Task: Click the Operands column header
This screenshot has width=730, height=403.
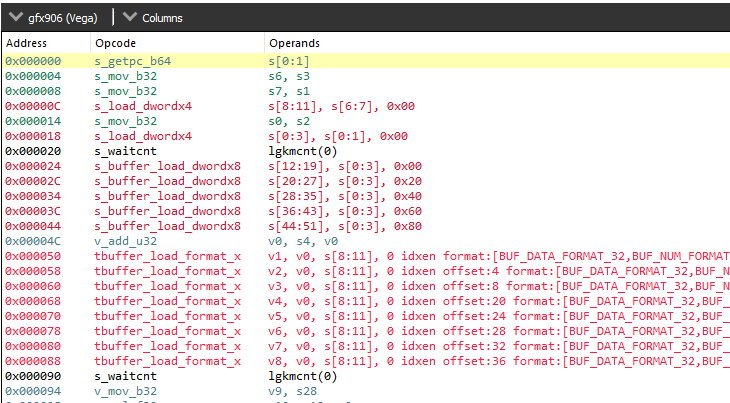Action: [294, 44]
